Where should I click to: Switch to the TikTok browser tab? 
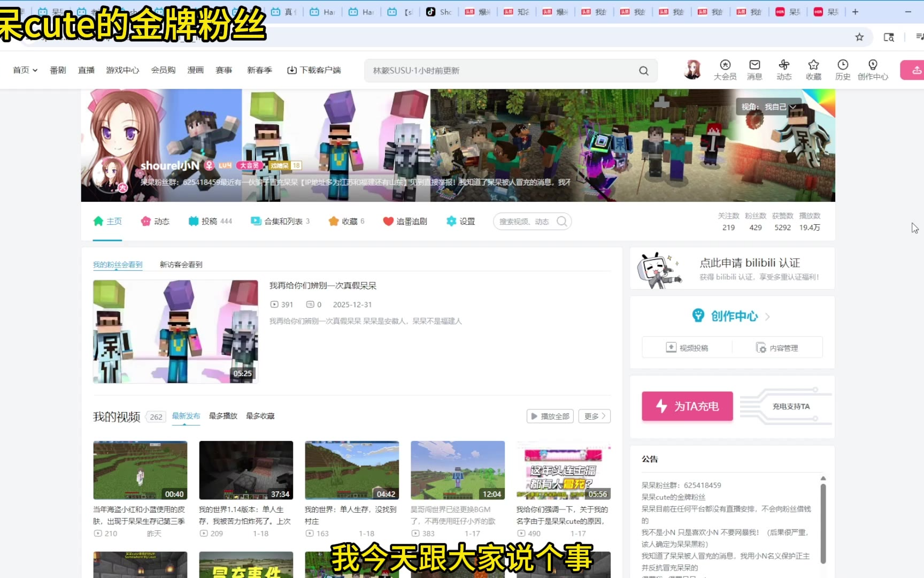[x=438, y=12]
